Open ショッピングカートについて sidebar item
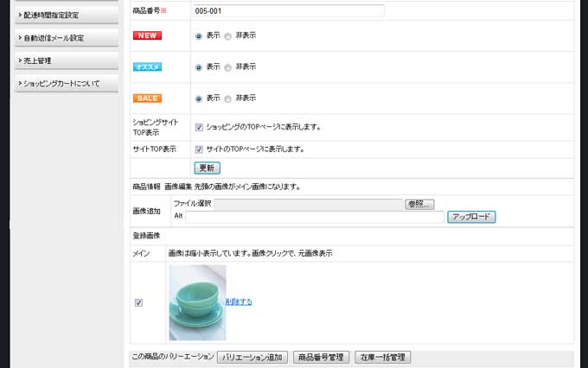The height and width of the screenshot is (368, 588). click(67, 84)
